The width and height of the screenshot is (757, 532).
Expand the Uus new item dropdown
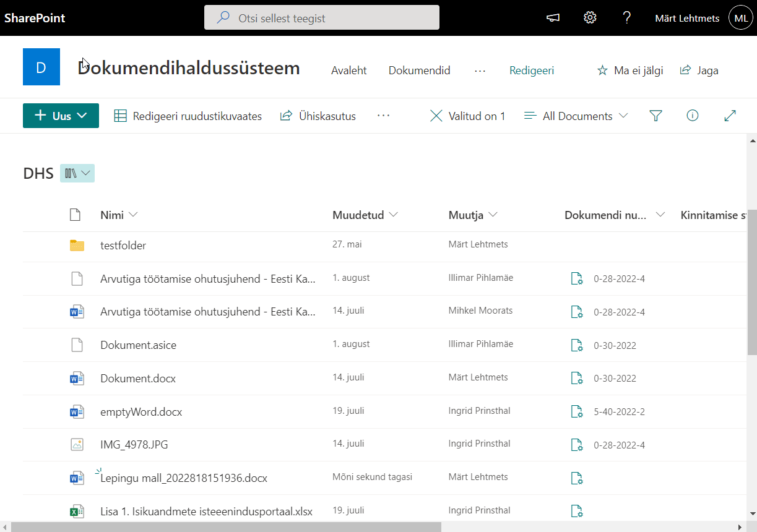coord(61,116)
